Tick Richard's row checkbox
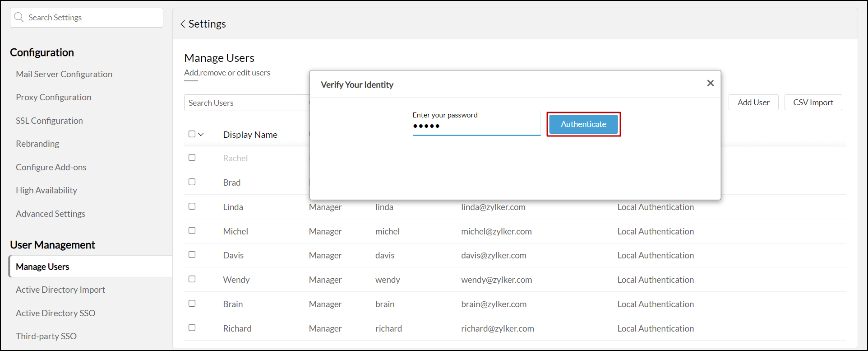Image resolution: width=868 pixels, height=351 pixels. click(192, 328)
